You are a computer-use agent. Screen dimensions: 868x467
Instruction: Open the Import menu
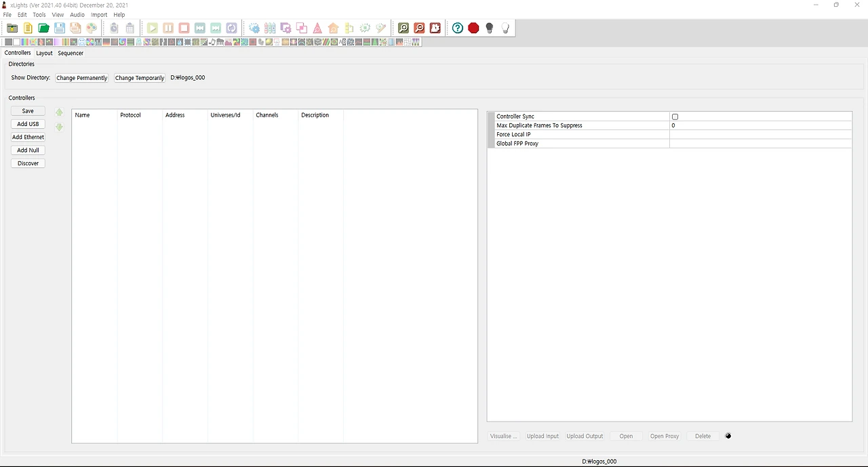pos(99,14)
